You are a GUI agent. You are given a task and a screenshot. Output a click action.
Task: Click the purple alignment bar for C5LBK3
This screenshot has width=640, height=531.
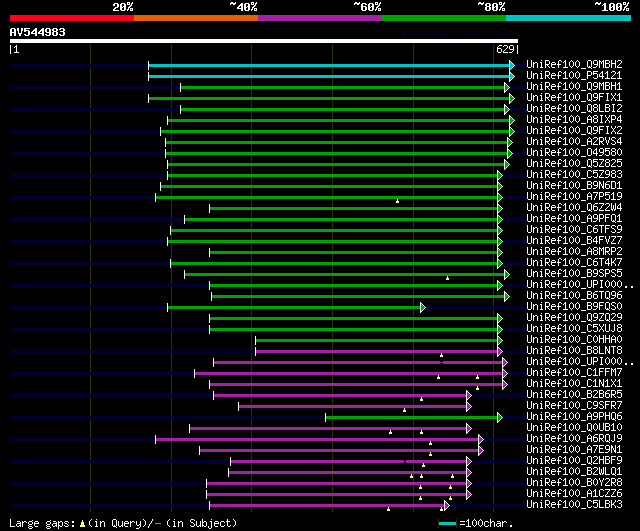327,506
